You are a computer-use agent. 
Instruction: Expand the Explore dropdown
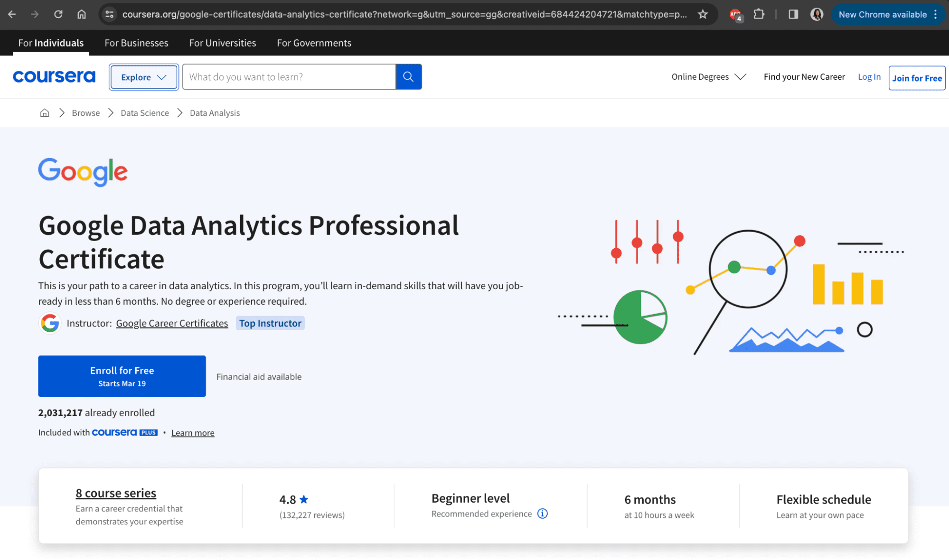143,77
